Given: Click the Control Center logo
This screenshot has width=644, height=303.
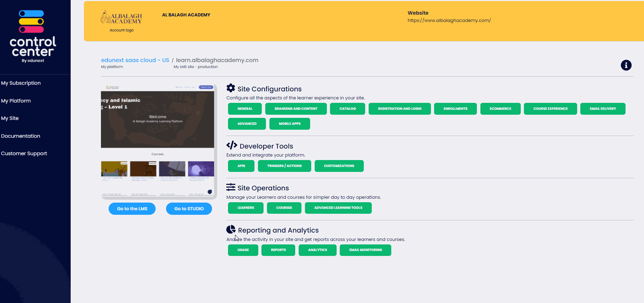Looking at the screenshot, I should [x=33, y=36].
